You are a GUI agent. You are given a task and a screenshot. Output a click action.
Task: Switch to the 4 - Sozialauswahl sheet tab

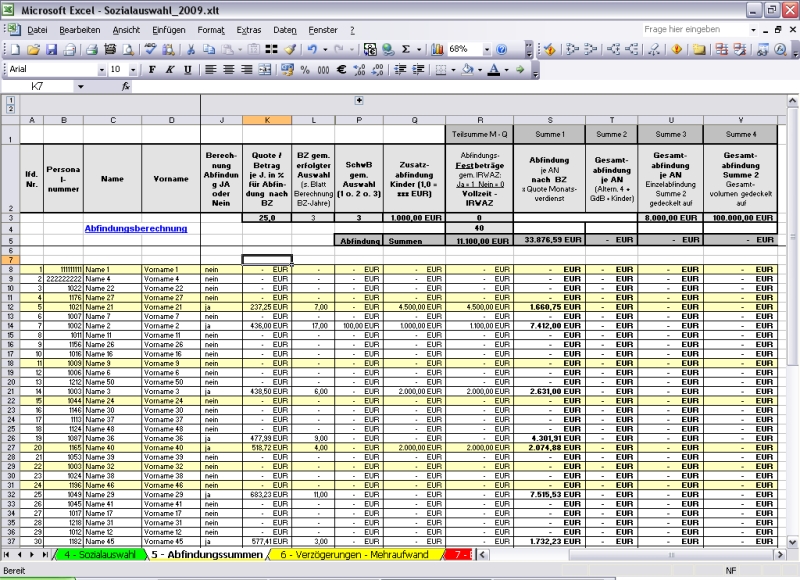point(100,554)
